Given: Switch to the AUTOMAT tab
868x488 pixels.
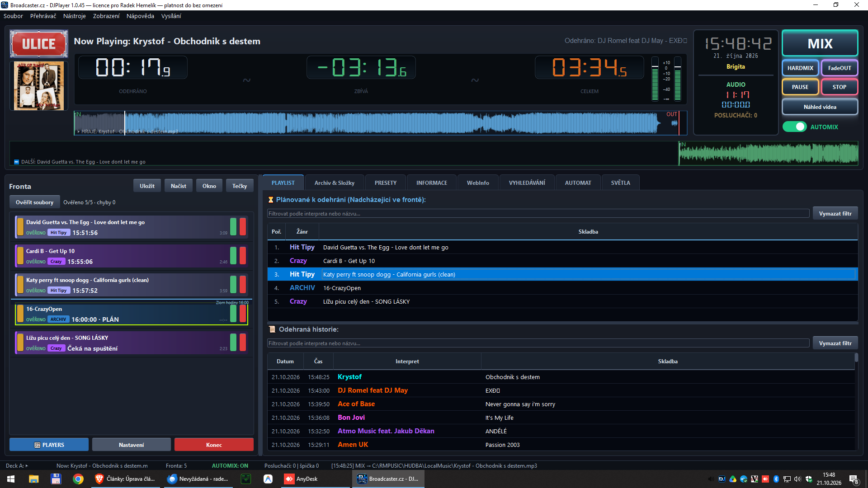Looking at the screenshot, I should [x=578, y=183].
